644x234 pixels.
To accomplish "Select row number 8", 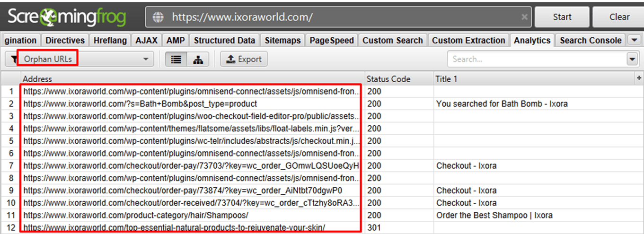I will (11, 178).
